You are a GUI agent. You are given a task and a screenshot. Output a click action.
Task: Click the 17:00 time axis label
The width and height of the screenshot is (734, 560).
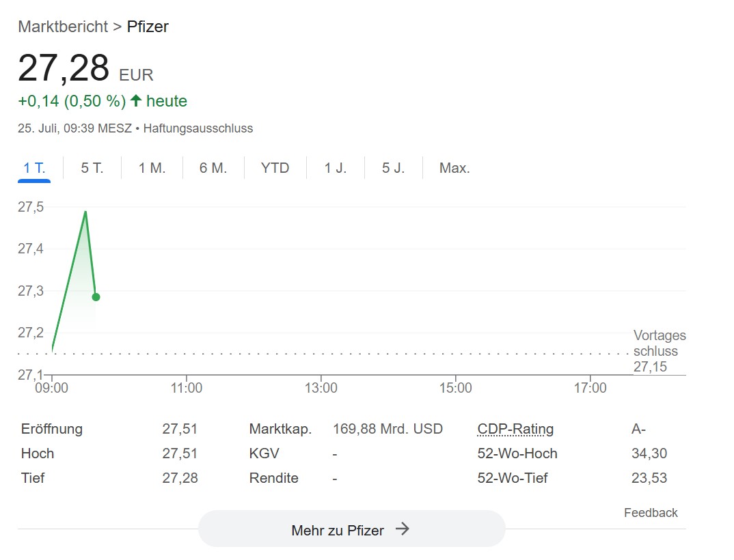point(590,388)
